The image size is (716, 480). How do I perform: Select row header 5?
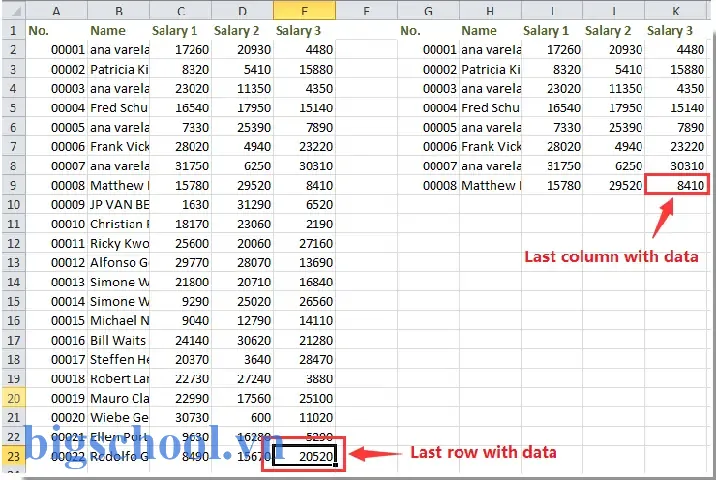click(13, 108)
